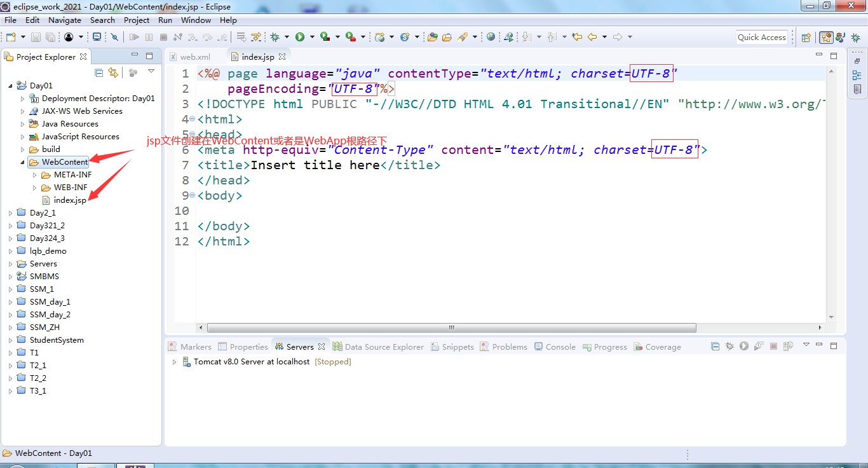Image resolution: width=868 pixels, height=468 pixels.
Task: Open the Project menu
Action: click(137, 20)
